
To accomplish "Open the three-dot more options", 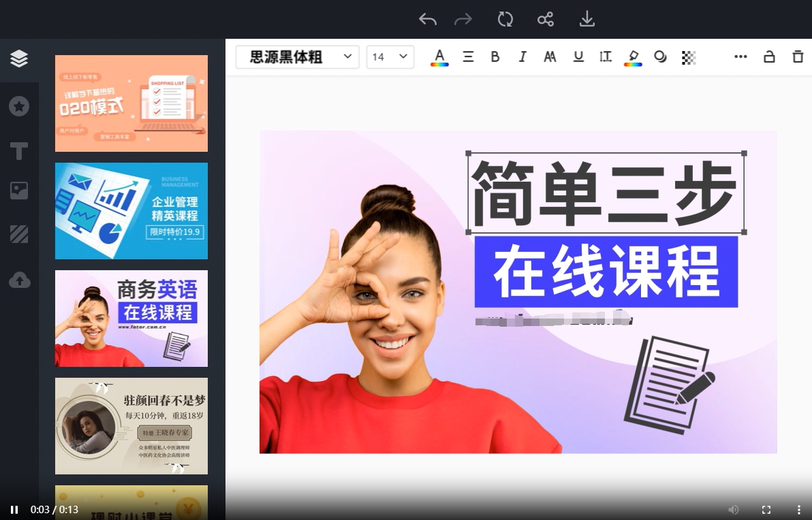I will [x=740, y=56].
